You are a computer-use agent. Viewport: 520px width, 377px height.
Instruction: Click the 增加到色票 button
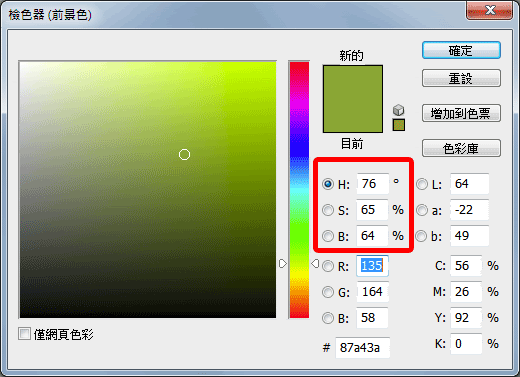point(461,113)
